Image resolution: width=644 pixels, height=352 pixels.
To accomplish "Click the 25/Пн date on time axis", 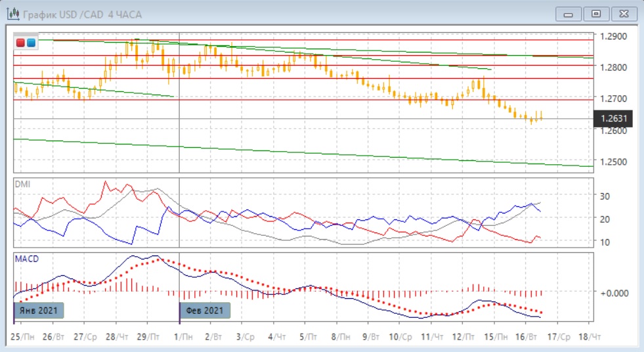I will tap(23, 336).
